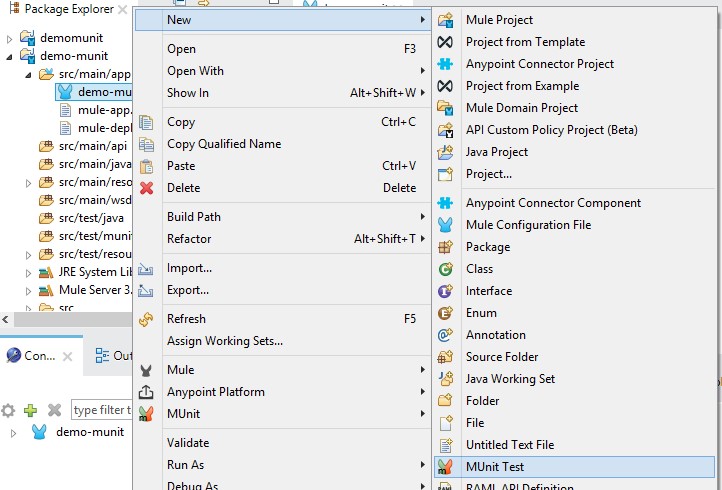Select Copy from context menu
The width and height of the screenshot is (722, 490).
click(x=283, y=122)
